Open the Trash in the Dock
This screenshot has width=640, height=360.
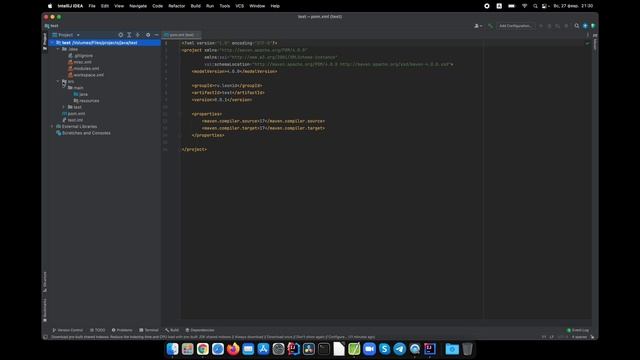(468, 349)
